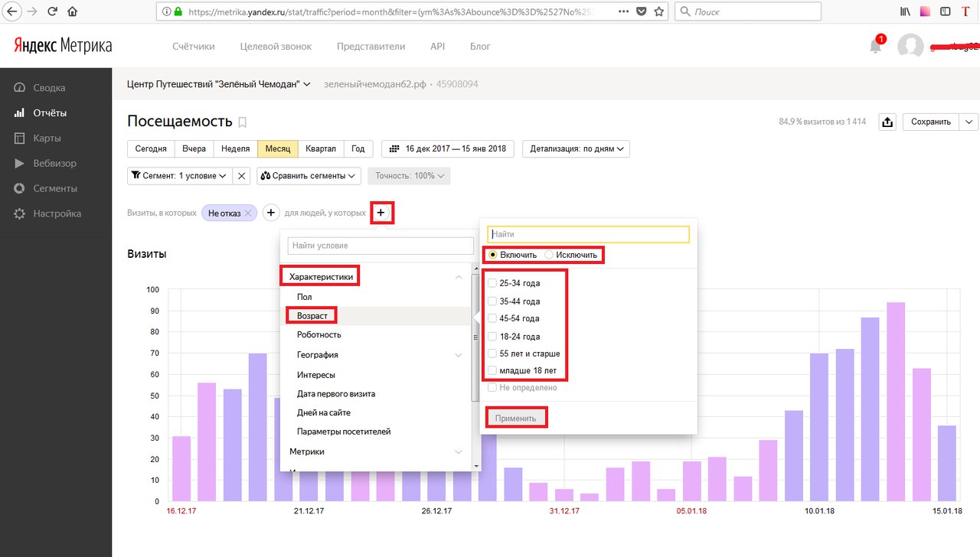Select the Включить radio button
Viewport: 980px width, 557px height.
tap(493, 255)
